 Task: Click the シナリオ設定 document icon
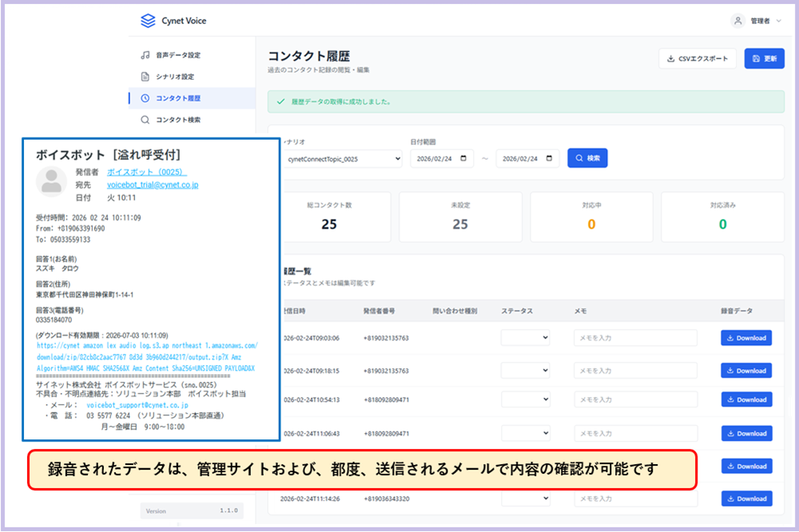[145, 77]
